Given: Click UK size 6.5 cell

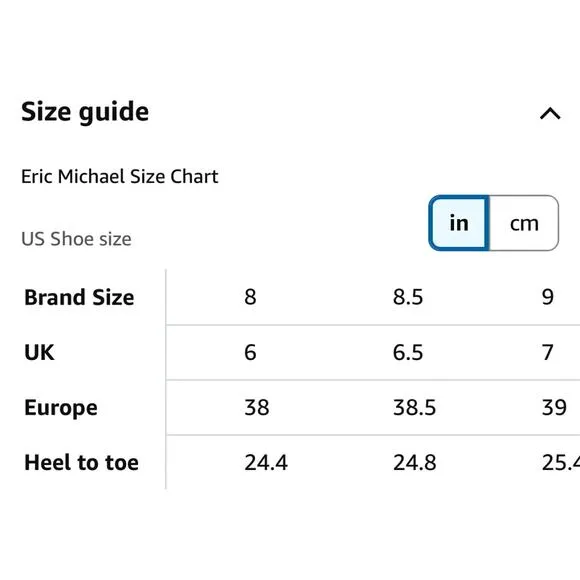Looking at the screenshot, I should point(408,352).
